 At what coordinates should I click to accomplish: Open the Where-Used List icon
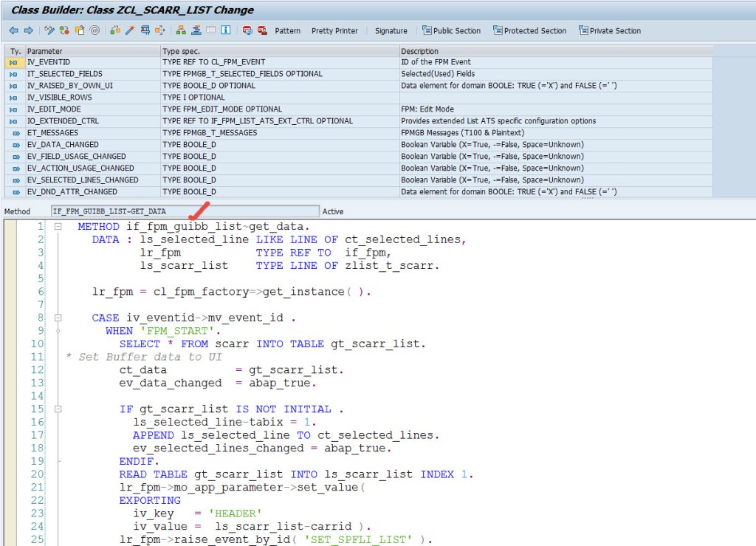click(160, 30)
